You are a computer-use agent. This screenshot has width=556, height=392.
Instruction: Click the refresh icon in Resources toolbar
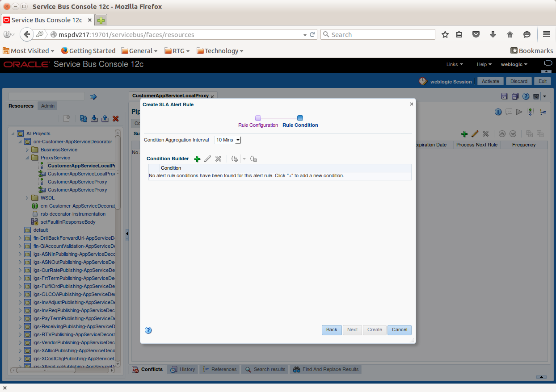[83, 118]
